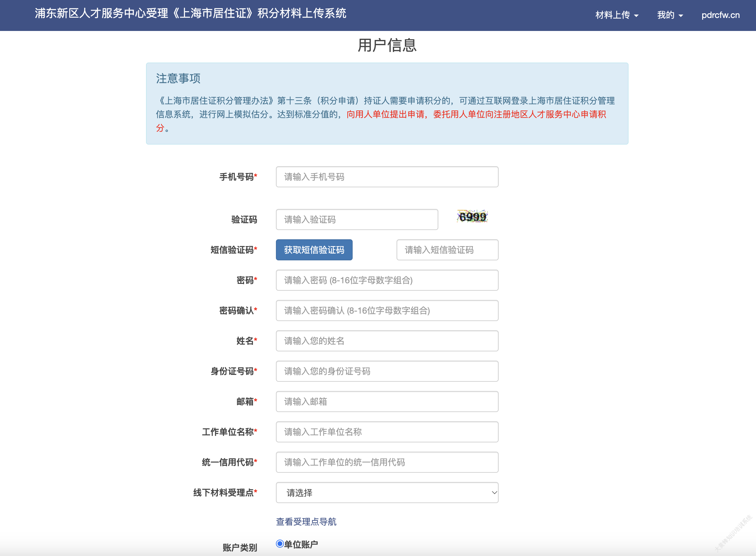
Task: Click the captcha image to refresh it
Action: [472, 217]
